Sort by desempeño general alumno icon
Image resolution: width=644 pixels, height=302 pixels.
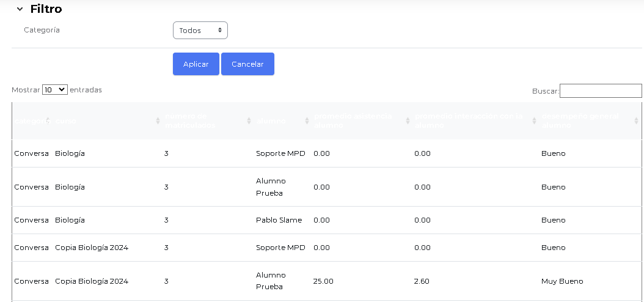click(x=636, y=121)
